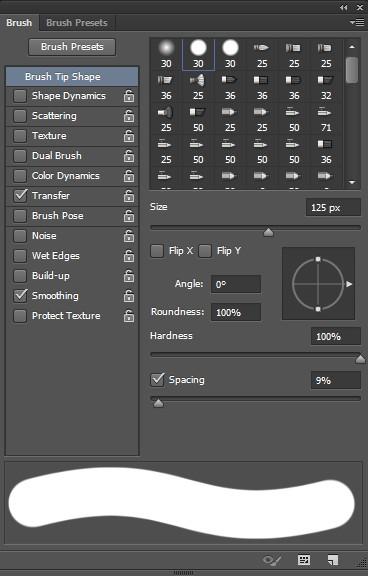Enable the Scattering checkbox
This screenshot has width=368, height=576.
pos(20,116)
